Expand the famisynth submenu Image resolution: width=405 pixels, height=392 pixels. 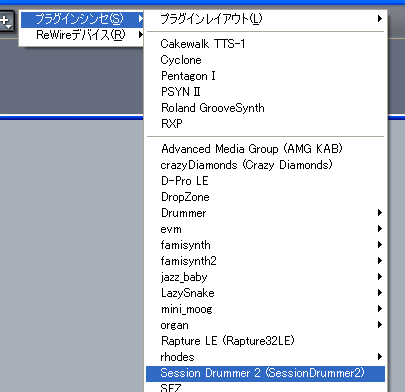tap(265, 245)
